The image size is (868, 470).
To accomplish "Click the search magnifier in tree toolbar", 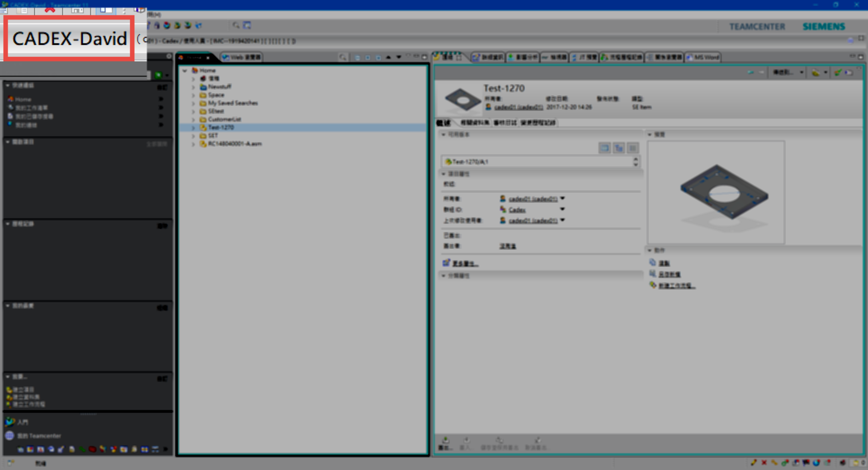I will coord(343,57).
